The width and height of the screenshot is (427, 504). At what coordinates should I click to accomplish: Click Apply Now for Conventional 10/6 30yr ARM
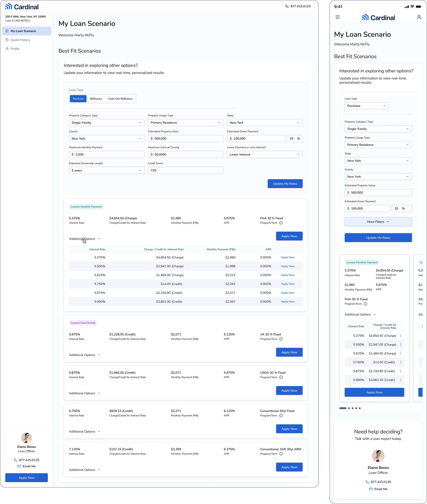tap(289, 467)
